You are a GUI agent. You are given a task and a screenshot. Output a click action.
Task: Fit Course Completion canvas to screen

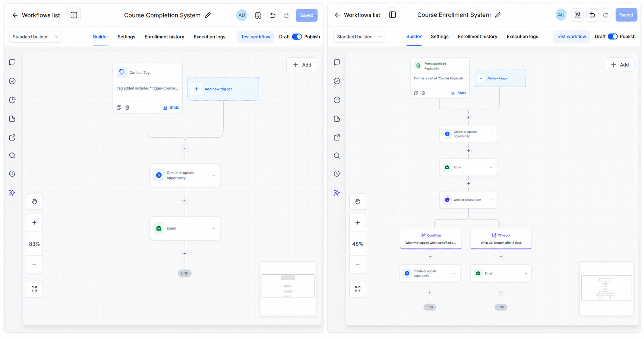[34, 289]
